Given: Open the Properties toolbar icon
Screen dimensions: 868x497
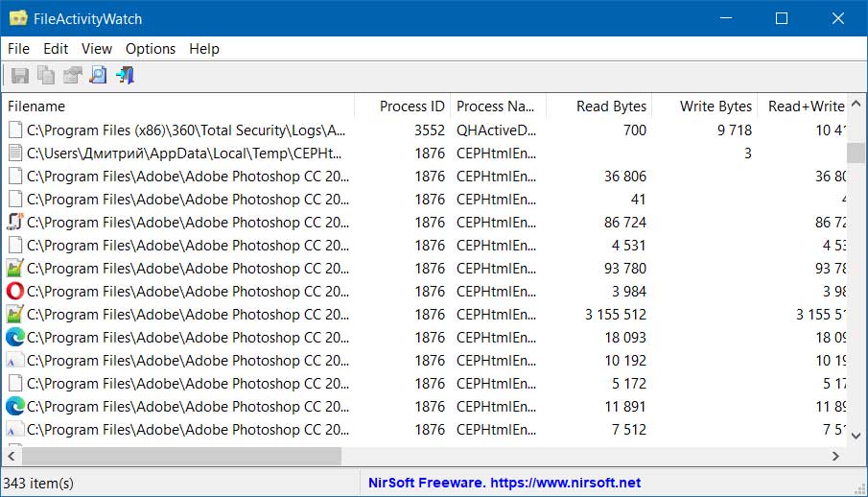Looking at the screenshot, I should tap(72, 76).
